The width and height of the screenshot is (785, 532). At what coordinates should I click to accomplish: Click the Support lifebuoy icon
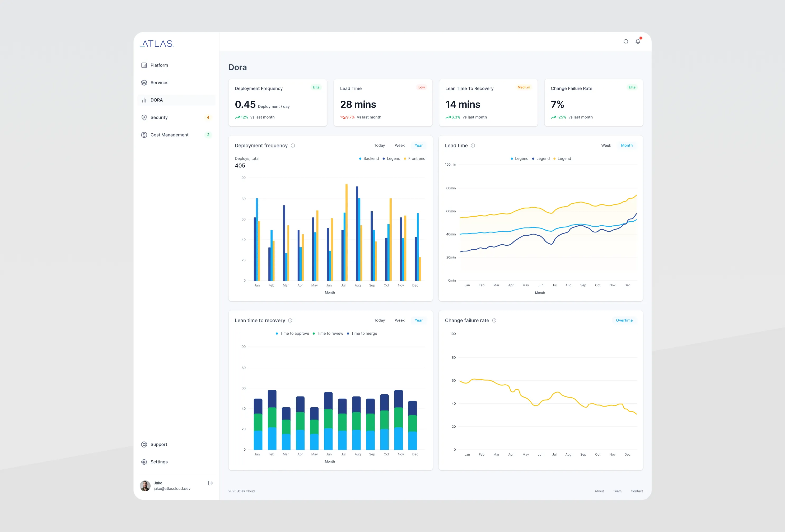click(144, 445)
